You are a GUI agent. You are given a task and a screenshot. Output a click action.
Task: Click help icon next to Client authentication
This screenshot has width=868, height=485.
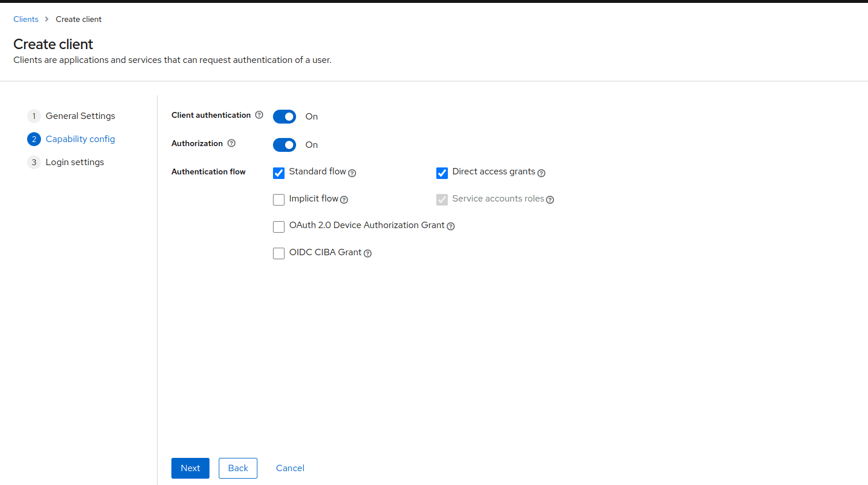[259, 115]
